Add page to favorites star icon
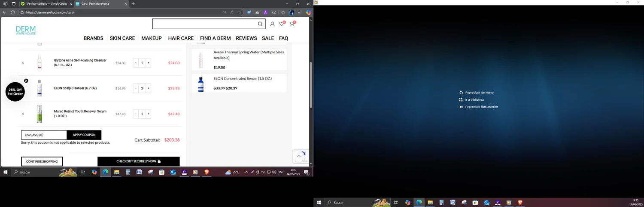 click(x=239, y=12)
